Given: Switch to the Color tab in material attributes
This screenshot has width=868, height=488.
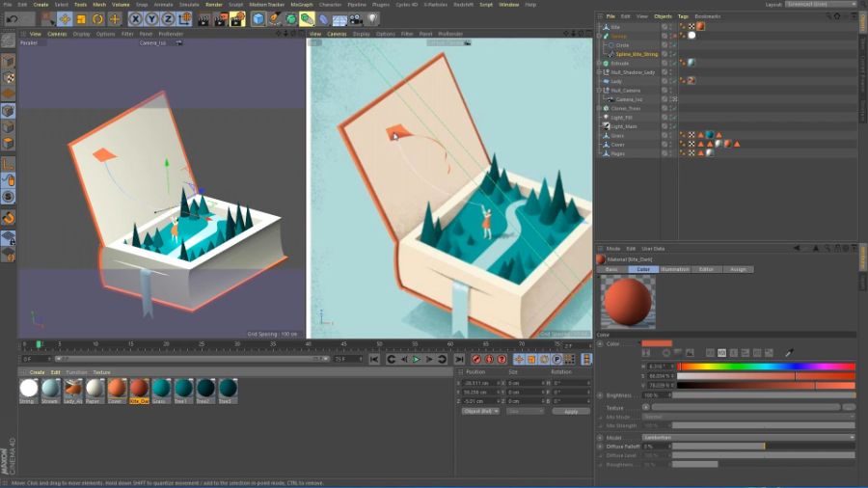Looking at the screenshot, I should (x=642, y=269).
